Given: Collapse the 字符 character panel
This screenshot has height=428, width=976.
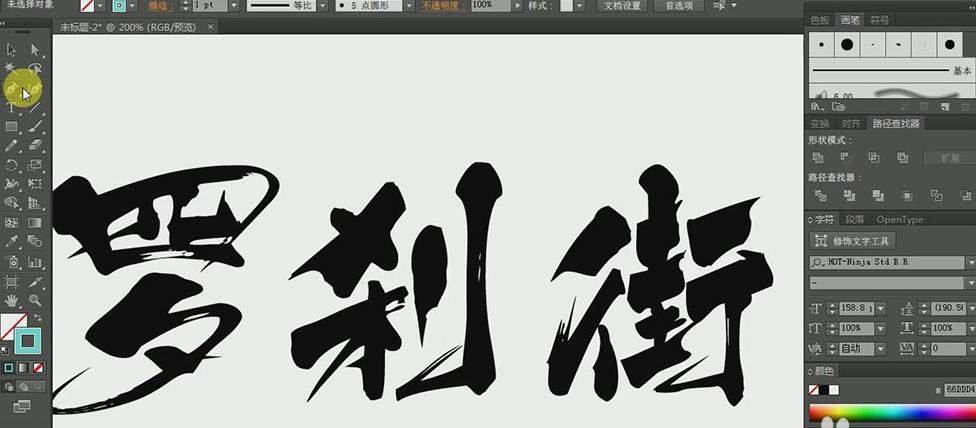Looking at the screenshot, I should coord(809,219).
